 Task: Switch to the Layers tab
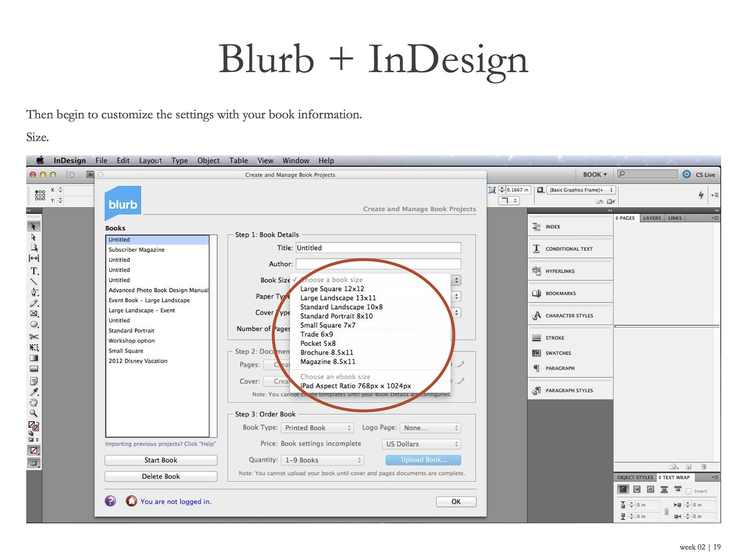(652, 218)
